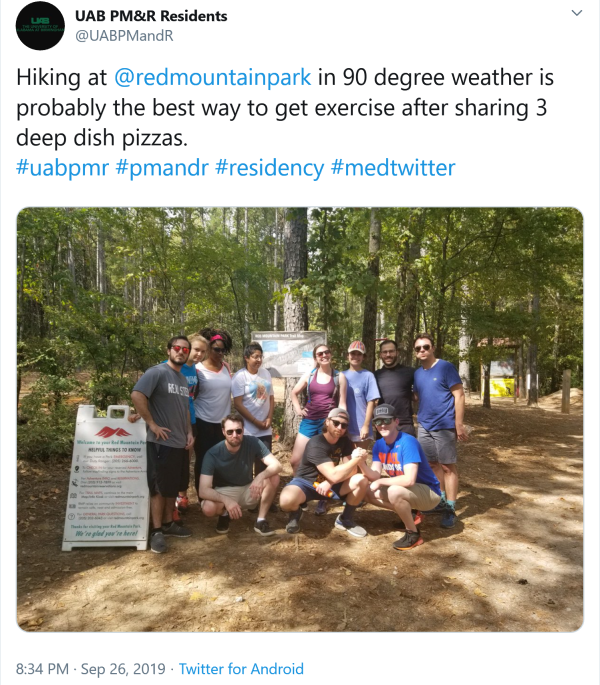Click the red mountain logo on the sign

click(x=113, y=432)
